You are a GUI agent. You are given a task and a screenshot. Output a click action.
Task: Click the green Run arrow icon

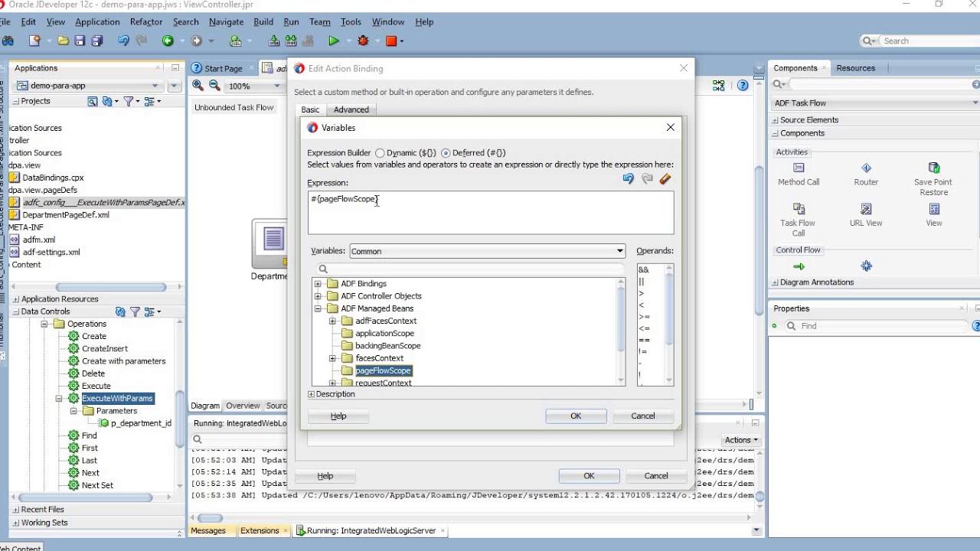pos(334,41)
